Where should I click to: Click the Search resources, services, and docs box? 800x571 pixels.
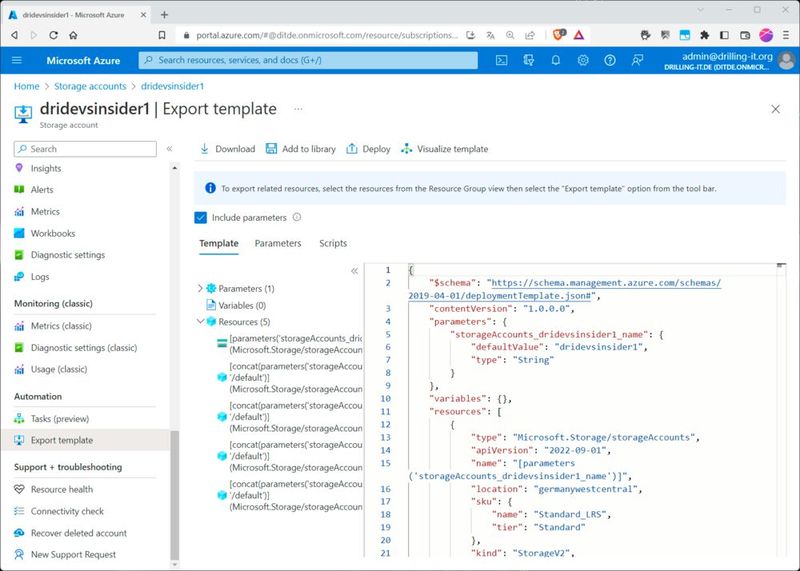308,60
